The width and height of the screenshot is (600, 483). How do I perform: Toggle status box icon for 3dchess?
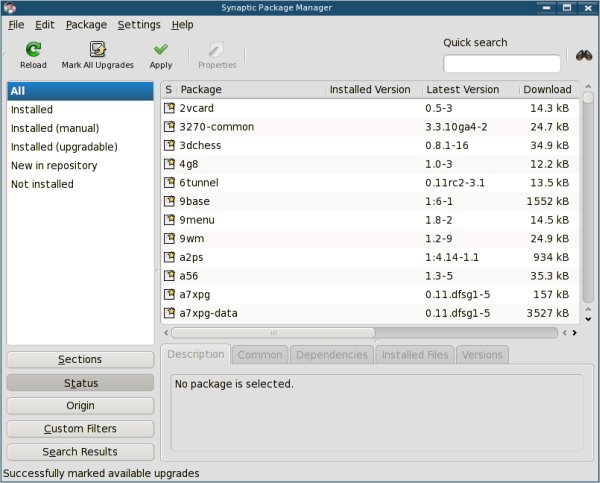click(169, 146)
